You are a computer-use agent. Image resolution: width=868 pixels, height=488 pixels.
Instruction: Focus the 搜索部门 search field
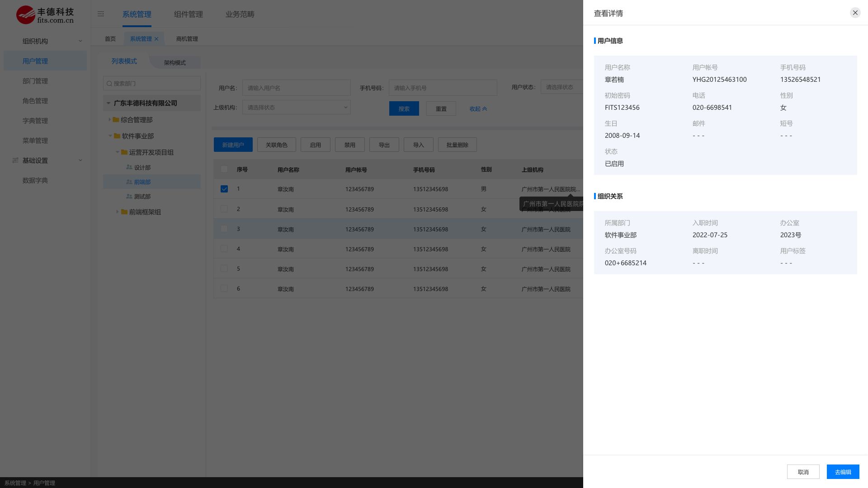tap(152, 84)
